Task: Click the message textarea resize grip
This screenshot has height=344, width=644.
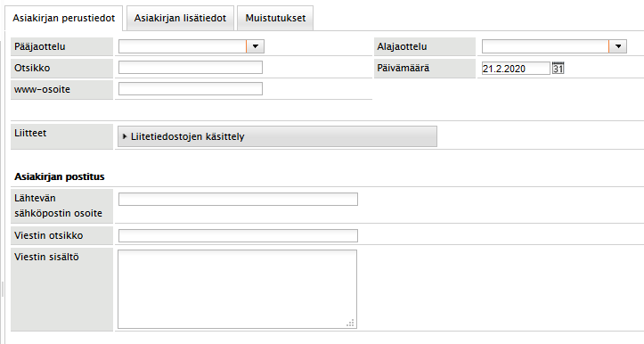Action: (x=350, y=323)
